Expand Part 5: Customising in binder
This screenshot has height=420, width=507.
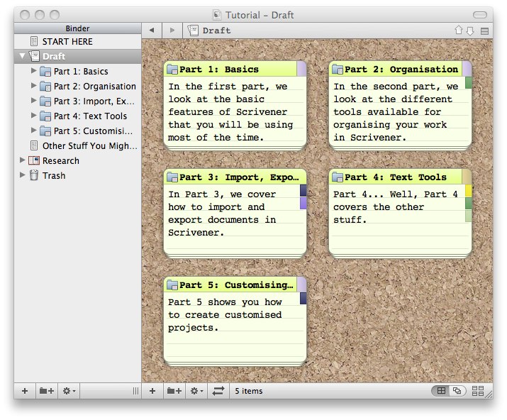(33, 130)
